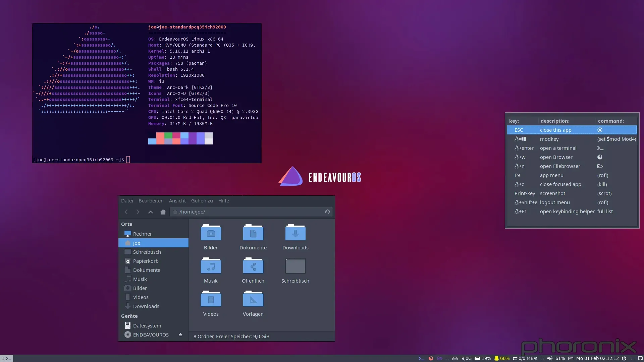Select the Öffentlich folder icon
The image size is (644, 362).
pos(253,265)
